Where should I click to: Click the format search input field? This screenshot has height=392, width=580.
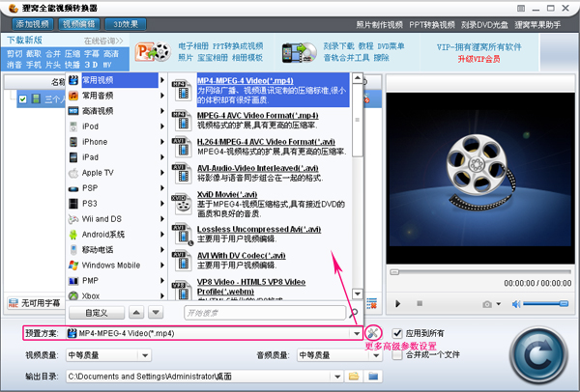pyautogui.click(x=265, y=313)
